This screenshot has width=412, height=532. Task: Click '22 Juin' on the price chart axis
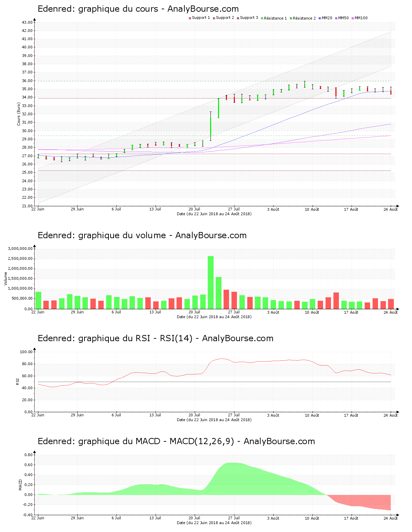click(38, 209)
